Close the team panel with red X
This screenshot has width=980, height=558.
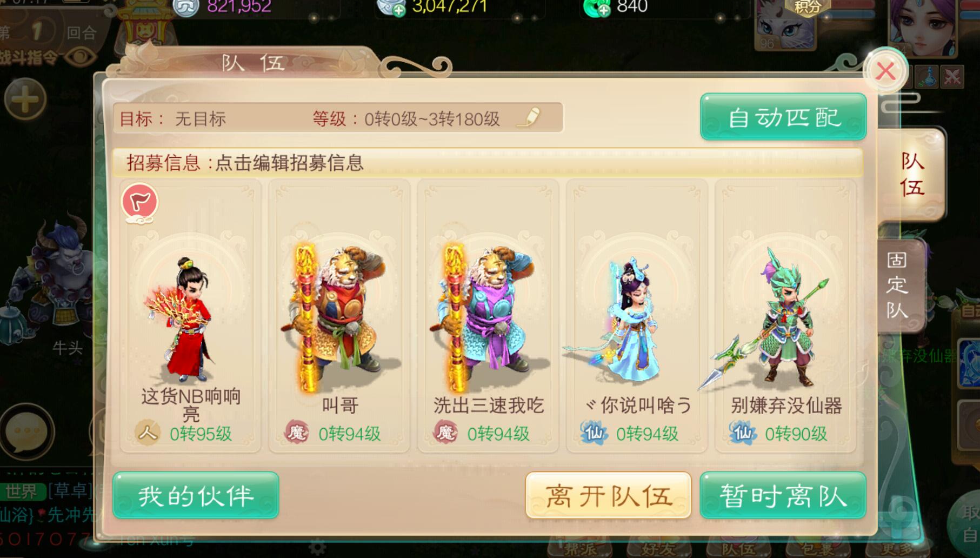[x=885, y=71]
